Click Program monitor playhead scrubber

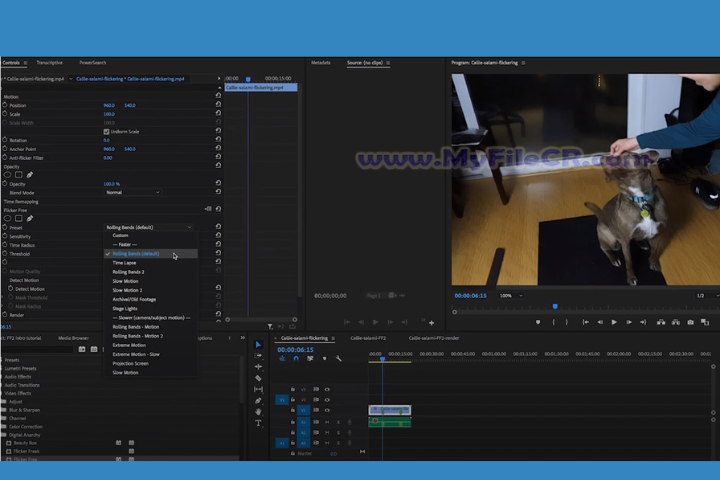tap(555, 306)
